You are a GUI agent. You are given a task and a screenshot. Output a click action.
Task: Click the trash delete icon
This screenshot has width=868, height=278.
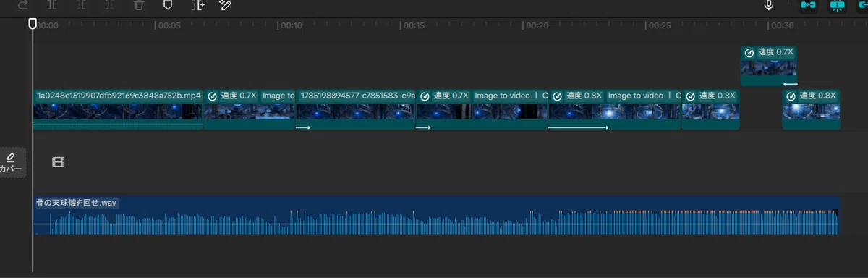(x=138, y=5)
